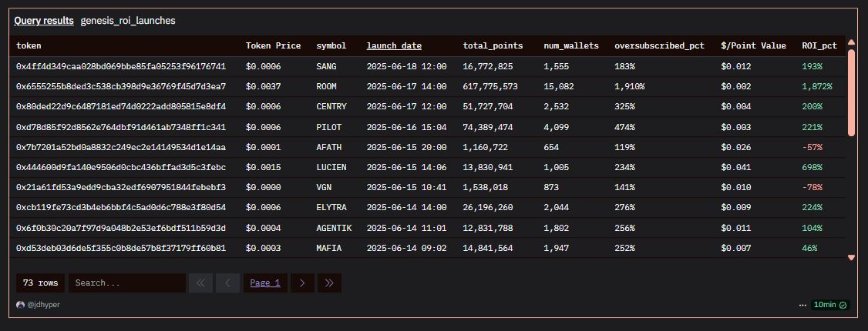Select the SANG token address cell
This screenshot has height=331, width=868.
[x=121, y=66]
